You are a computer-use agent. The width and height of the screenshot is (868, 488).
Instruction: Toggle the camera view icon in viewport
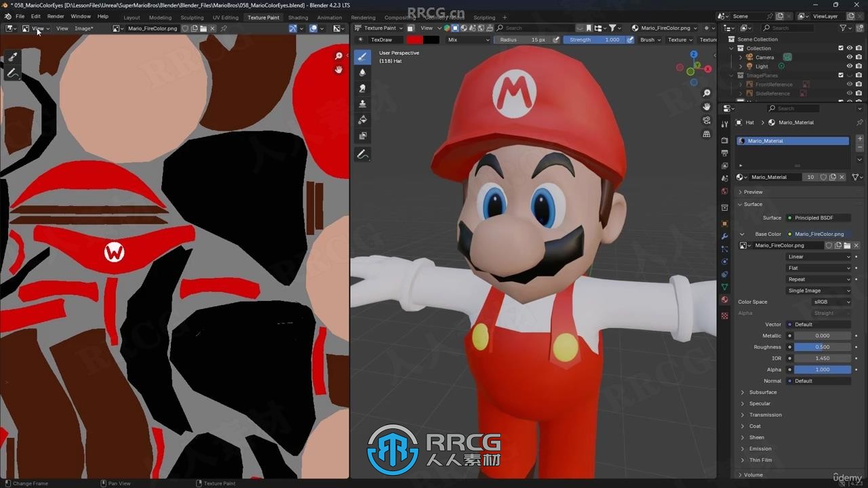(707, 120)
